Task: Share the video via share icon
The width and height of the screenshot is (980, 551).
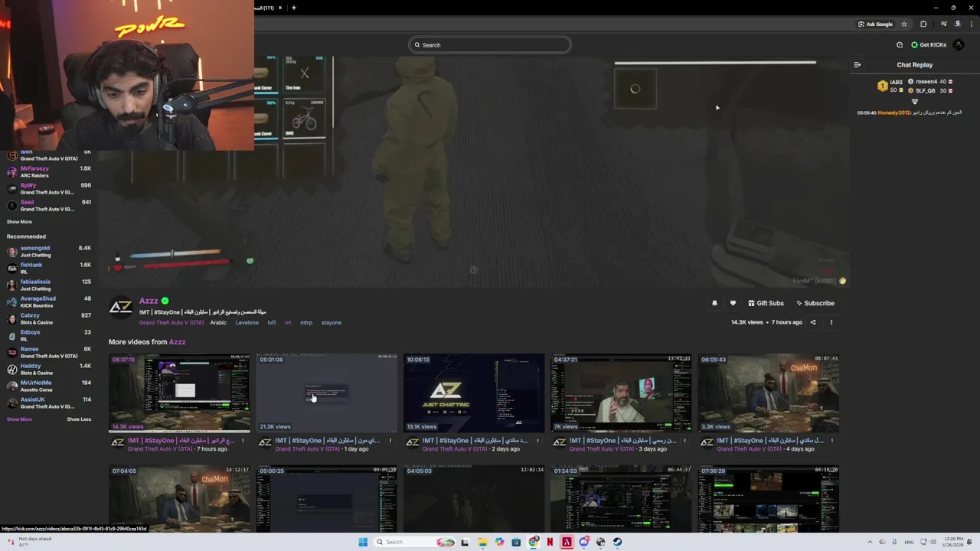Action: pos(813,322)
